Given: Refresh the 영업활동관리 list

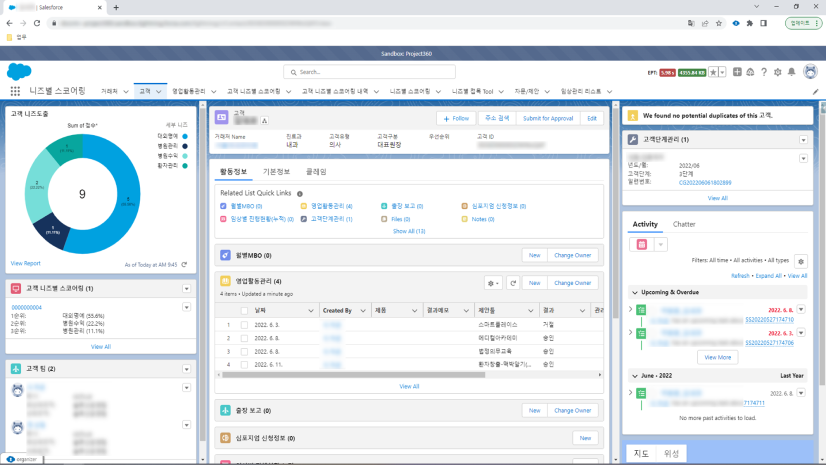Looking at the screenshot, I should [x=513, y=283].
